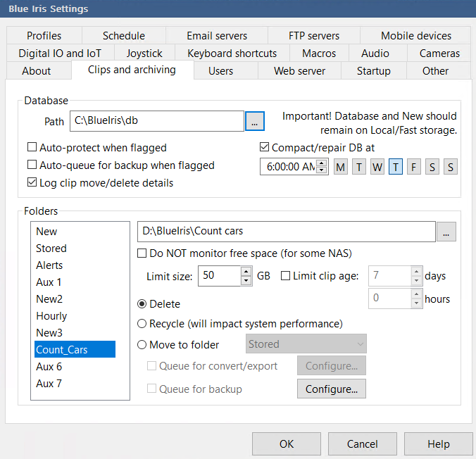
Task: Open the Cameras tab
Action: 439,53
